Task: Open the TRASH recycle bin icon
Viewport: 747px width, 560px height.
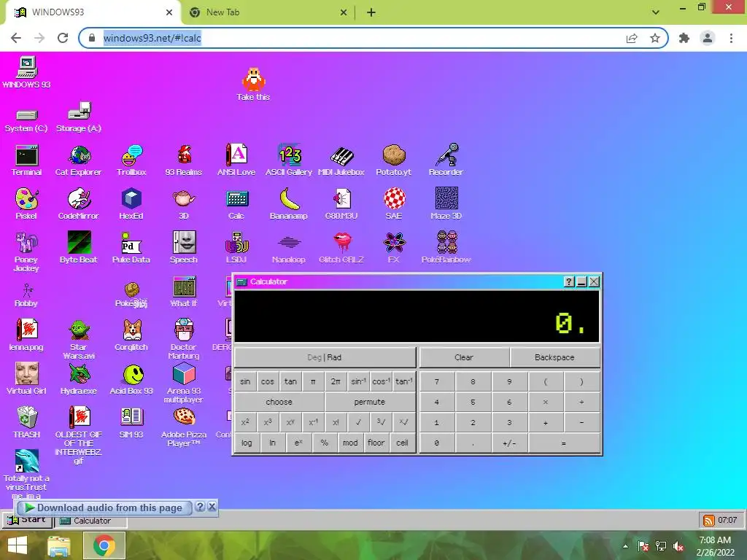Action: pos(27,422)
